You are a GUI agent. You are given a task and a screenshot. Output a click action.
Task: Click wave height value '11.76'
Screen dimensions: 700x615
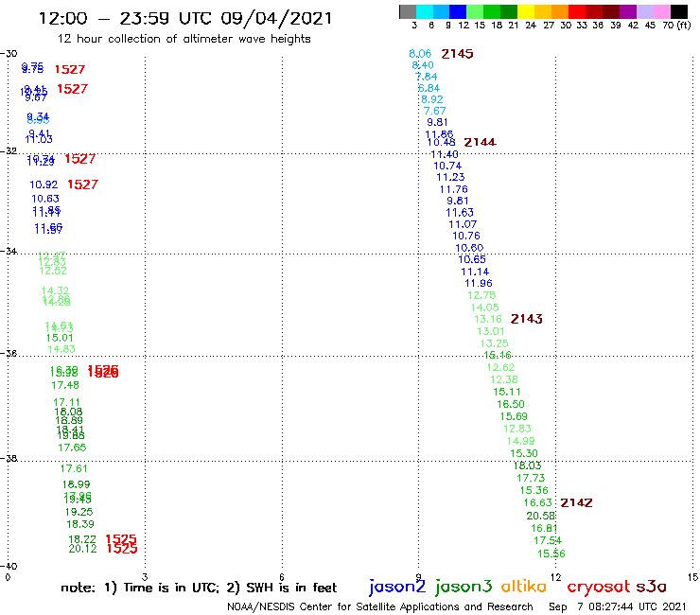pyautogui.click(x=454, y=189)
